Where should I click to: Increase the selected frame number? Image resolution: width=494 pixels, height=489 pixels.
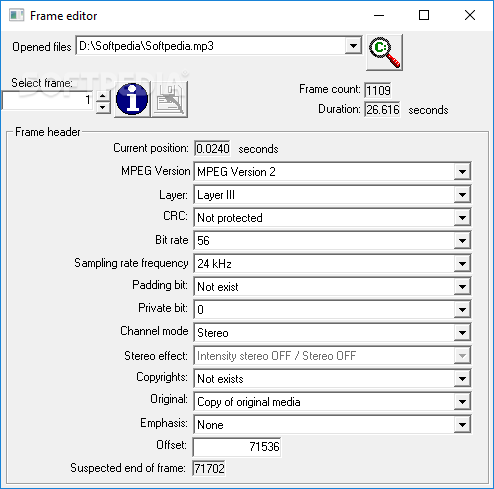point(103,96)
